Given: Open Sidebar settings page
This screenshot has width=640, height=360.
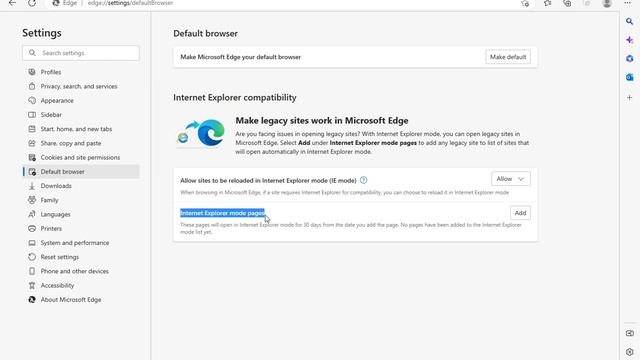Looking at the screenshot, I should [51, 115].
